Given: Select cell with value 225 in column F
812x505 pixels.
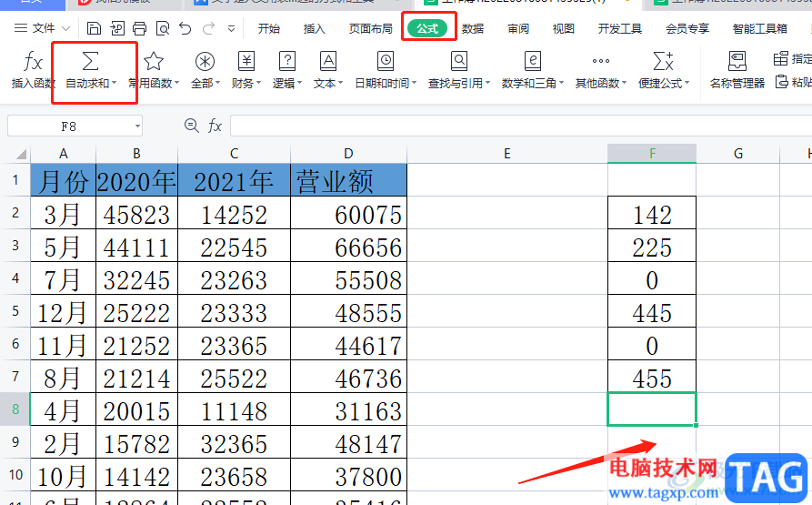Looking at the screenshot, I should [x=652, y=246].
